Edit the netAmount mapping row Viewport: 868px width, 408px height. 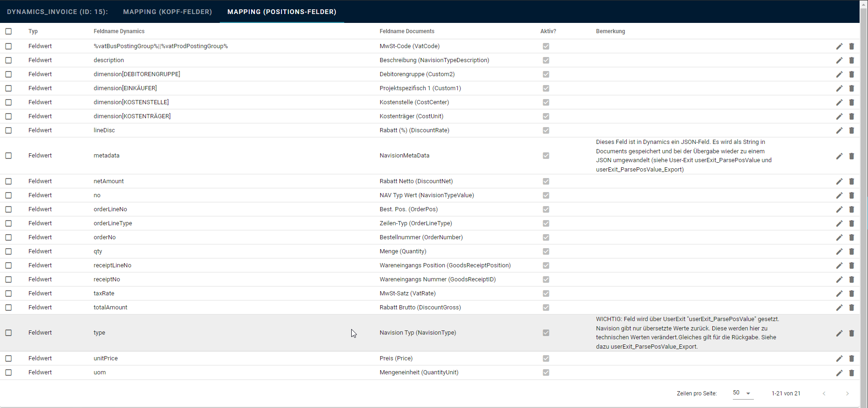point(839,181)
